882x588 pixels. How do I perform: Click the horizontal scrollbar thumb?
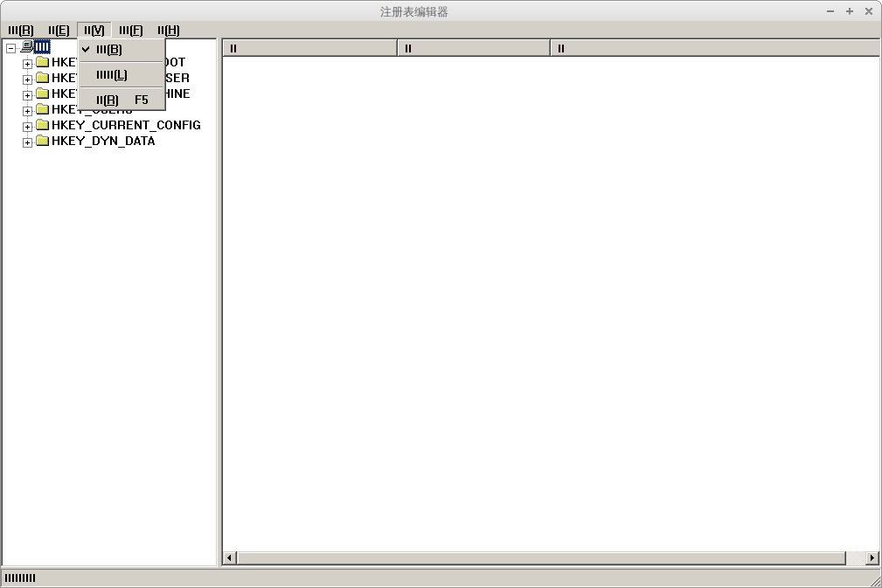click(541, 558)
